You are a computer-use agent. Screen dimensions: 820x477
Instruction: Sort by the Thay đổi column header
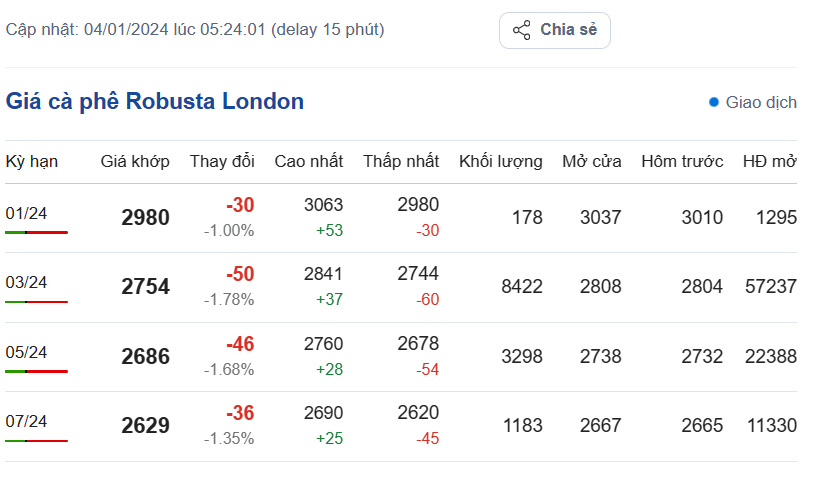coord(222,161)
